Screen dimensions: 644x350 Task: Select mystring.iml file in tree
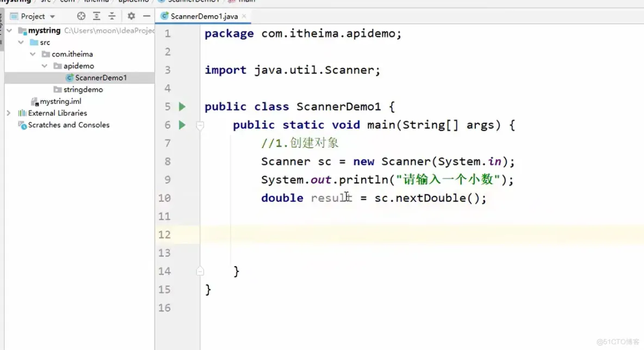click(60, 101)
